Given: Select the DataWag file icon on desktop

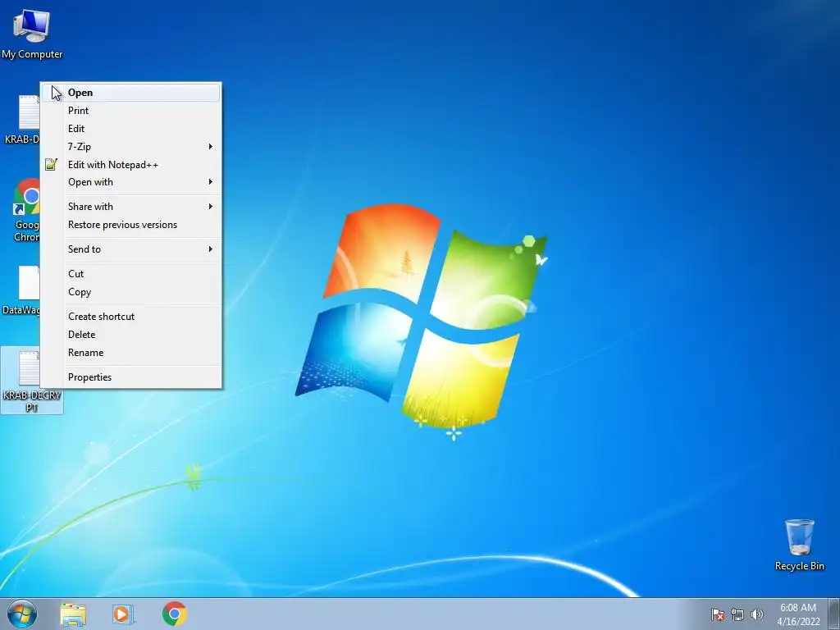Looking at the screenshot, I should point(21,290).
